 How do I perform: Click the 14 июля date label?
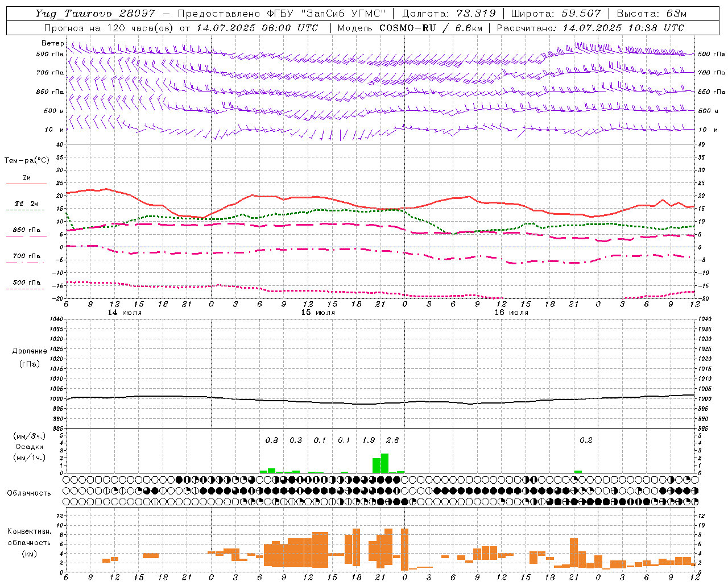[125, 313]
